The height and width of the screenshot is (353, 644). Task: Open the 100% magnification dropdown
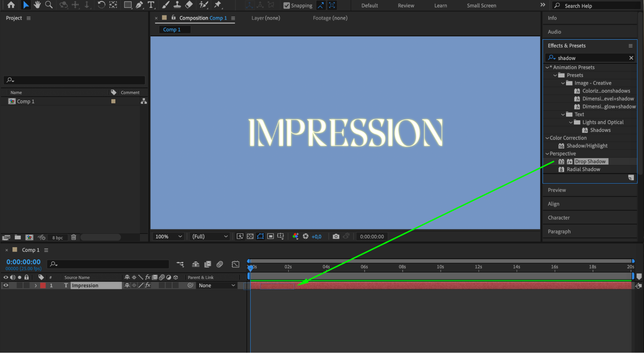click(169, 237)
